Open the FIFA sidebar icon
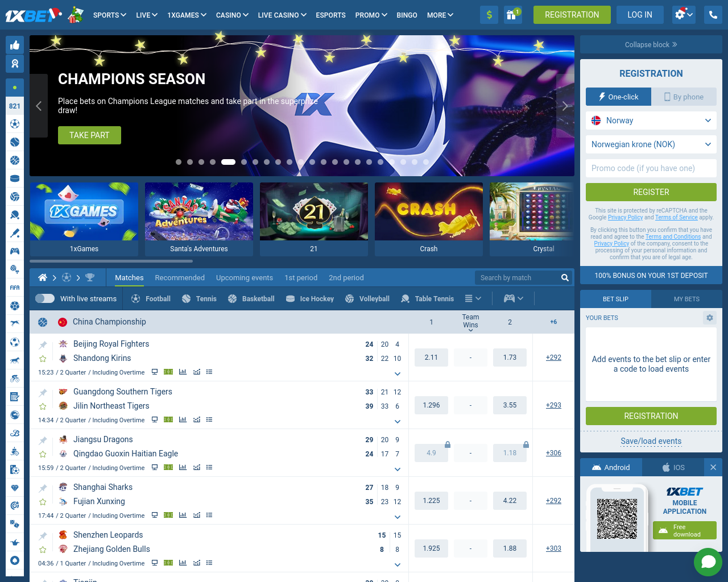728x582 pixels. pos(15,288)
